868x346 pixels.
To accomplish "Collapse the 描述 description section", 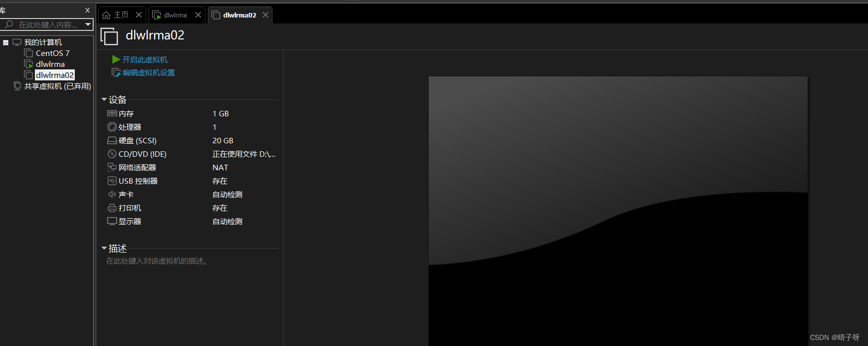I will 104,248.
